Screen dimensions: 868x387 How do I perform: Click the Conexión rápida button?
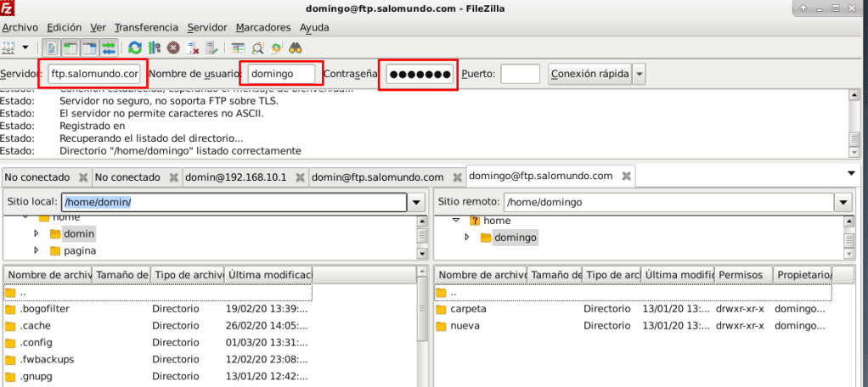tap(589, 75)
